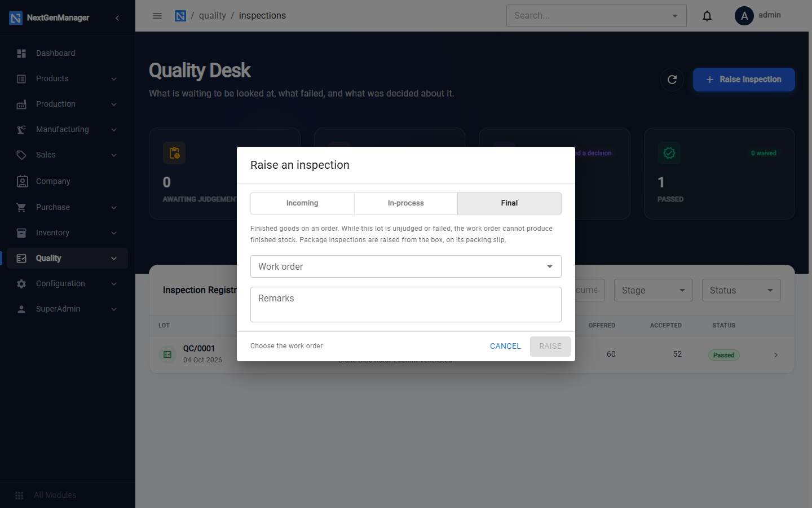
Task: Open the Stage filter dropdown
Action: (x=654, y=290)
